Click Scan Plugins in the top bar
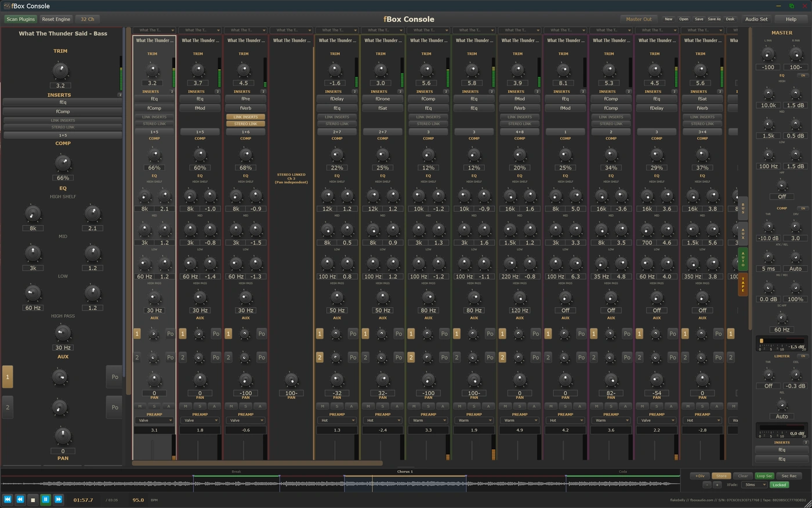 pos(21,19)
